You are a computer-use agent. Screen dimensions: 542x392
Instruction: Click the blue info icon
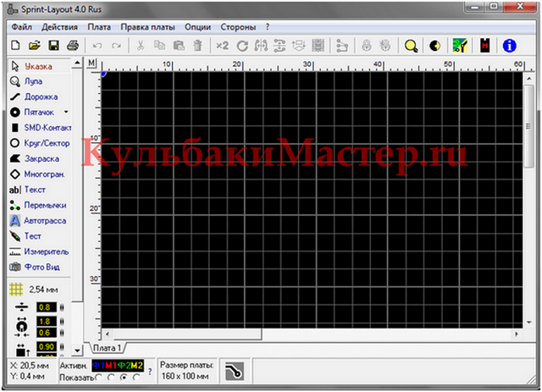point(509,45)
